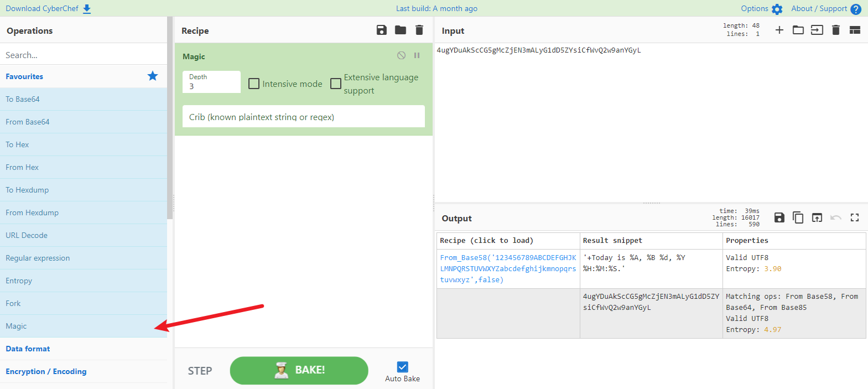Select the To Hexdump operation
The height and width of the screenshot is (389, 868).
[x=83, y=190]
